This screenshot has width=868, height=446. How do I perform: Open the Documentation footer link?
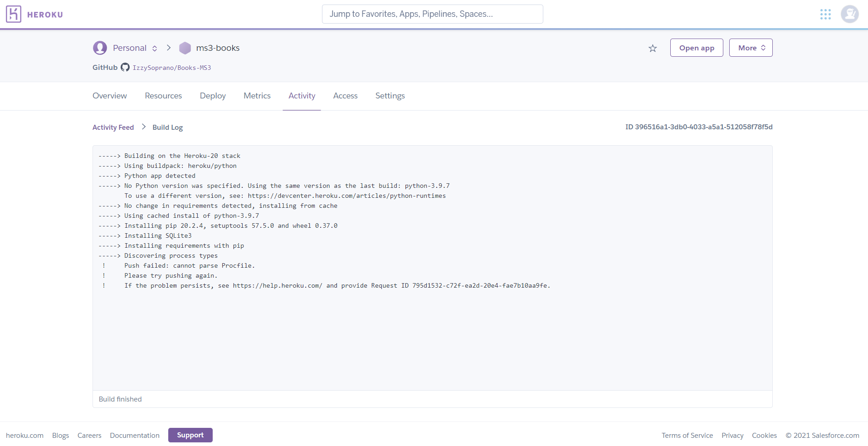click(x=135, y=436)
